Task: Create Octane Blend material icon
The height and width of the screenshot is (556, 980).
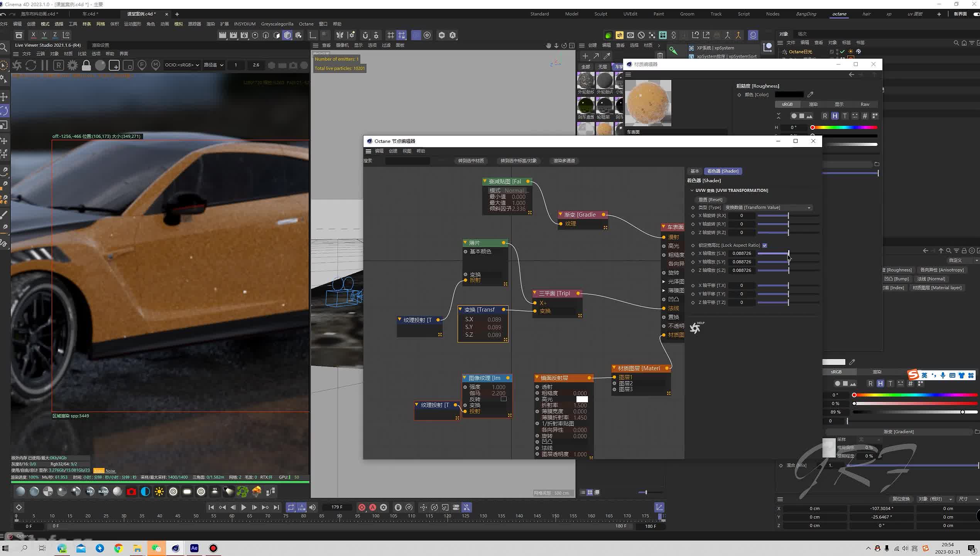Action: point(103,492)
